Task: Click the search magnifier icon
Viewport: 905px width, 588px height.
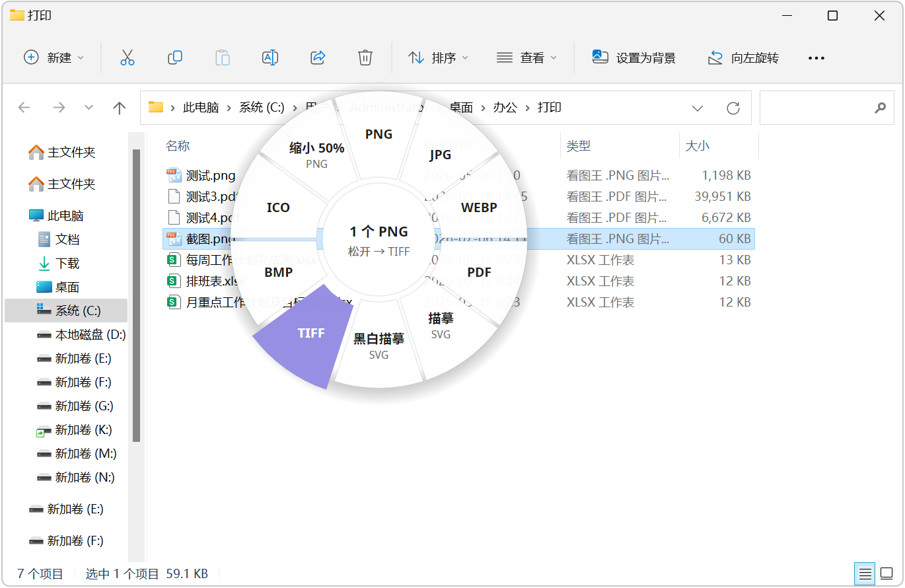Action: point(879,108)
